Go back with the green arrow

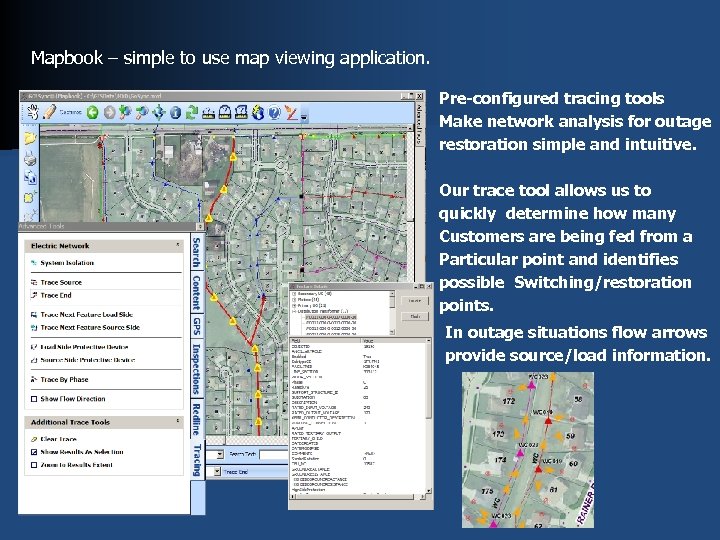[x=93, y=112]
